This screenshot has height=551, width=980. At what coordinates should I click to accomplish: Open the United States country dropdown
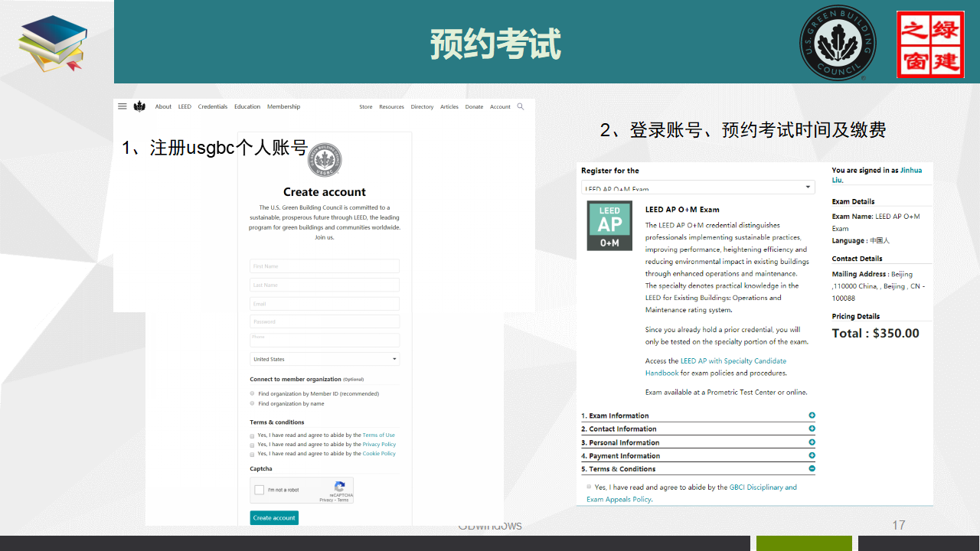[325, 359]
